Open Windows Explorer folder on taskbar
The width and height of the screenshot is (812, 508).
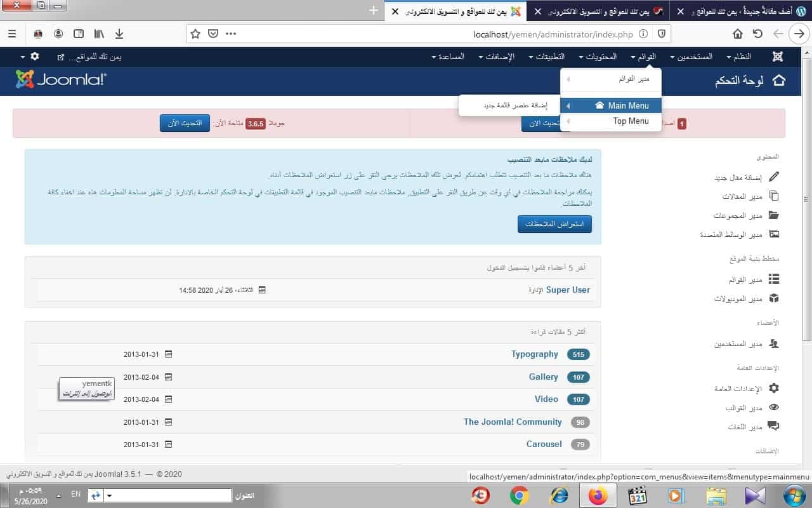(716, 495)
